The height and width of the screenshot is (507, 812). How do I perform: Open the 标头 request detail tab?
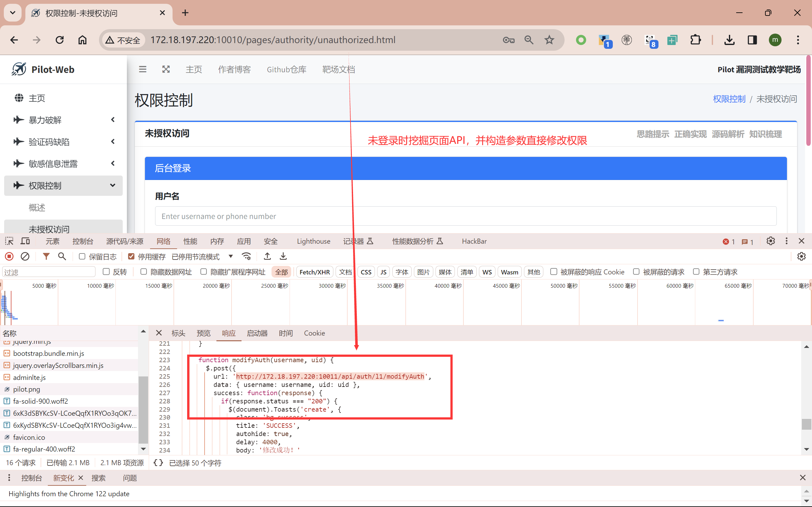(x=178, y=333)
